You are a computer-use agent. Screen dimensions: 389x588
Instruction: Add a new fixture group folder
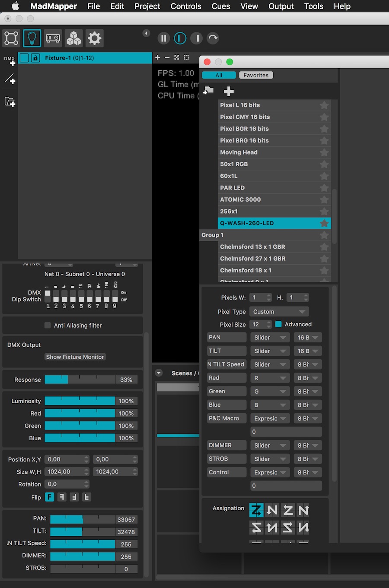10,102
